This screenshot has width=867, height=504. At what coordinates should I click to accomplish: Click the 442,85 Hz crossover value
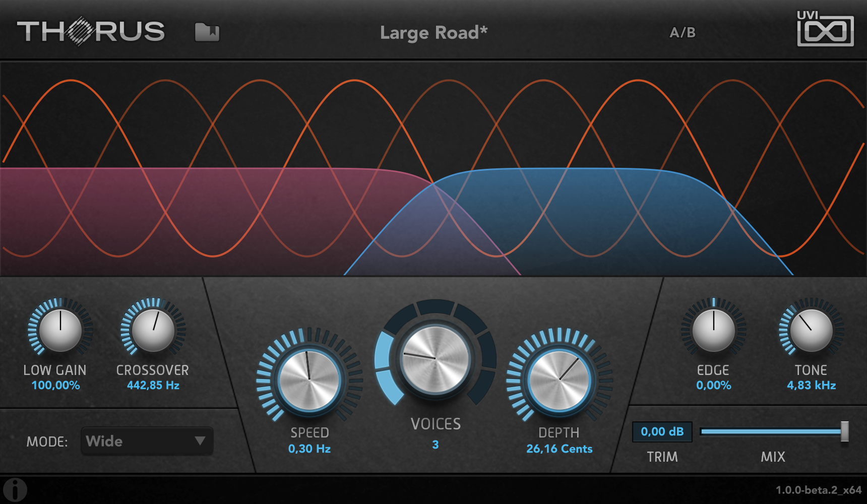coord(153,386)
